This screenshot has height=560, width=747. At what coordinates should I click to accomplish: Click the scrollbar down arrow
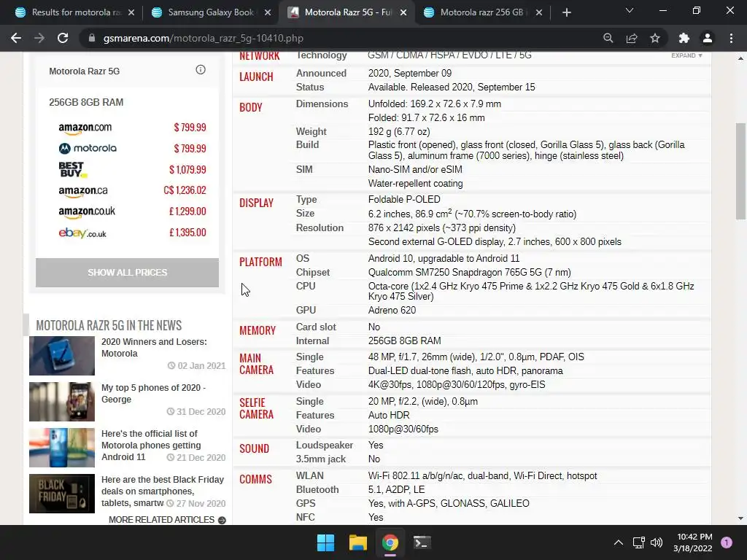(740, 518)
